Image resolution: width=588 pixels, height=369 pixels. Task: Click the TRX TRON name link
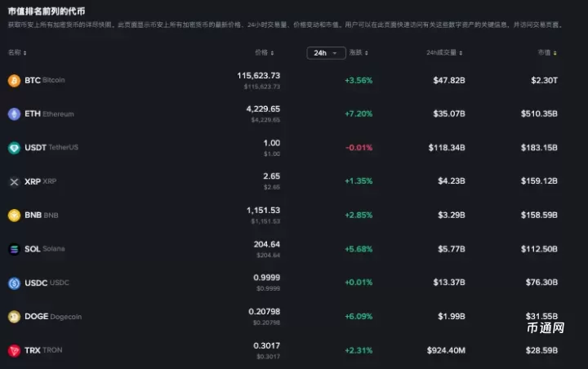coord(43,350)
